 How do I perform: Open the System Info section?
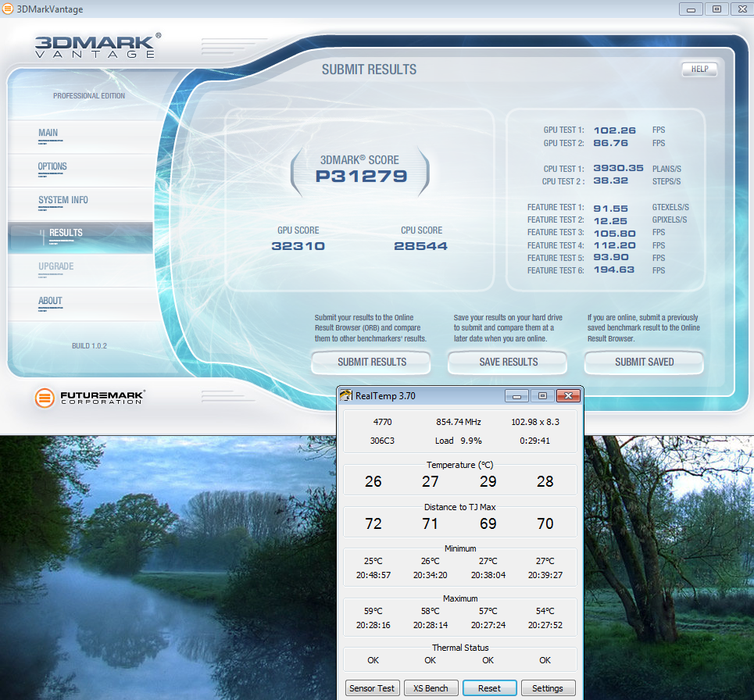pyautogui.click(x=80, y=204)
